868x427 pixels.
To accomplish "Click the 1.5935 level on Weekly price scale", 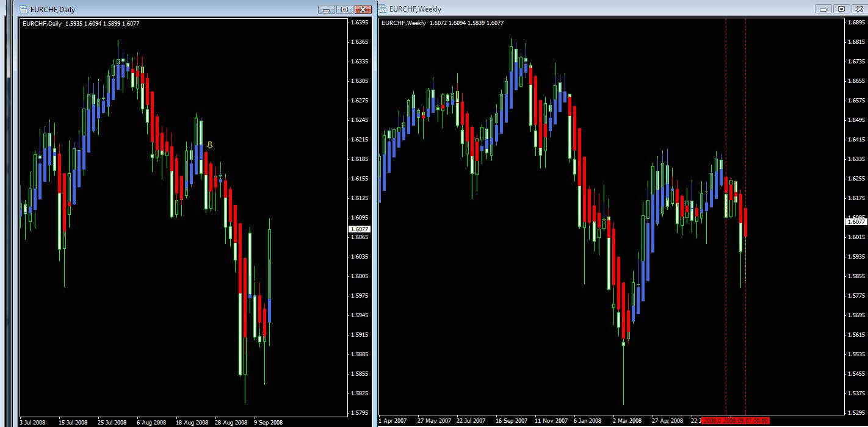I will pos(858,257).
